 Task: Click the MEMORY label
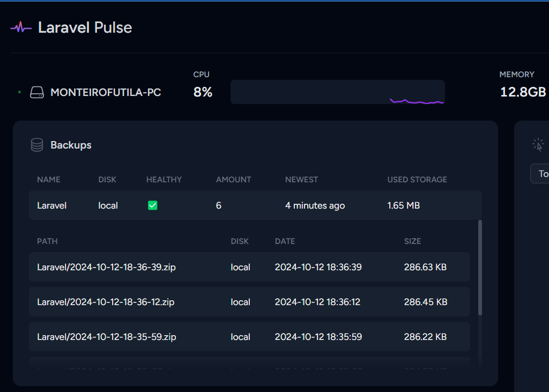[517, 75]
